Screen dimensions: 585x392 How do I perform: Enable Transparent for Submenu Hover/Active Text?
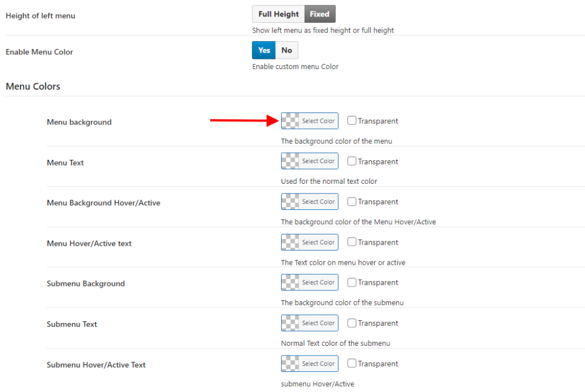pyautogui.click(x=352, y=363)
